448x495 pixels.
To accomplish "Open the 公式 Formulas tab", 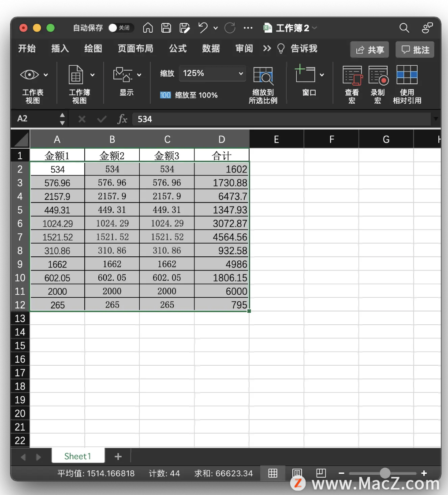I will (x=178, y=48).
